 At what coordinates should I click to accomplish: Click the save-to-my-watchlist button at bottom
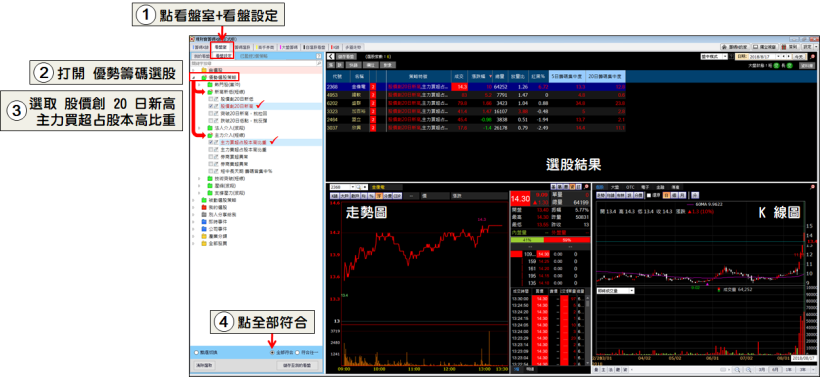click(297, 365)
